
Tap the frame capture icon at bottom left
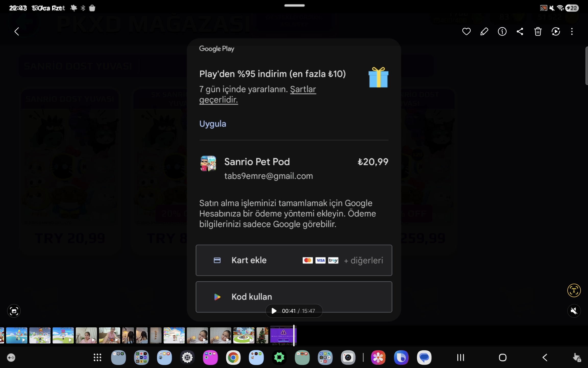[x=14, y=311]
